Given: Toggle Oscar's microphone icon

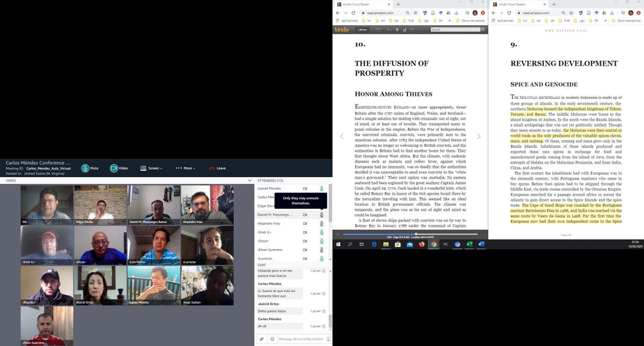Looking at the screenshot, I should tap(321, 241).
